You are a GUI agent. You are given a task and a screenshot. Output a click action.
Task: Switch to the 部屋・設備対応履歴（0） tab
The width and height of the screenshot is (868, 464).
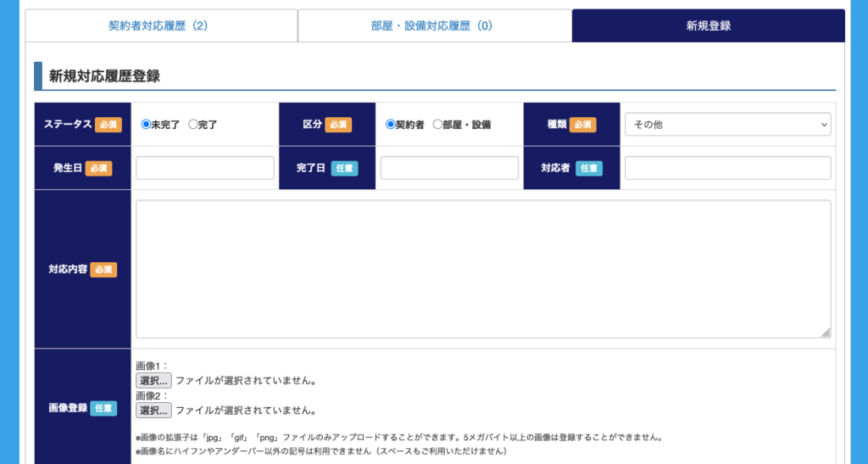click(434, 25)
